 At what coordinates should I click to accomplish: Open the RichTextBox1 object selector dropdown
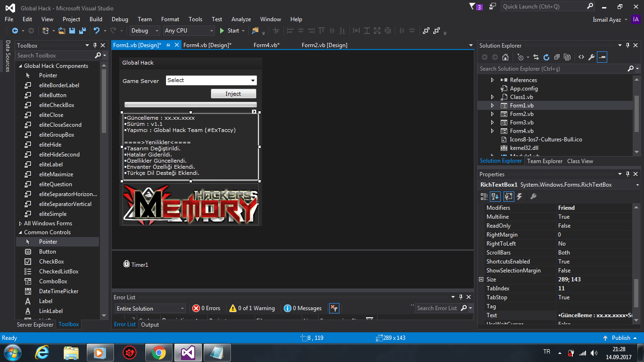pos(637,185)
